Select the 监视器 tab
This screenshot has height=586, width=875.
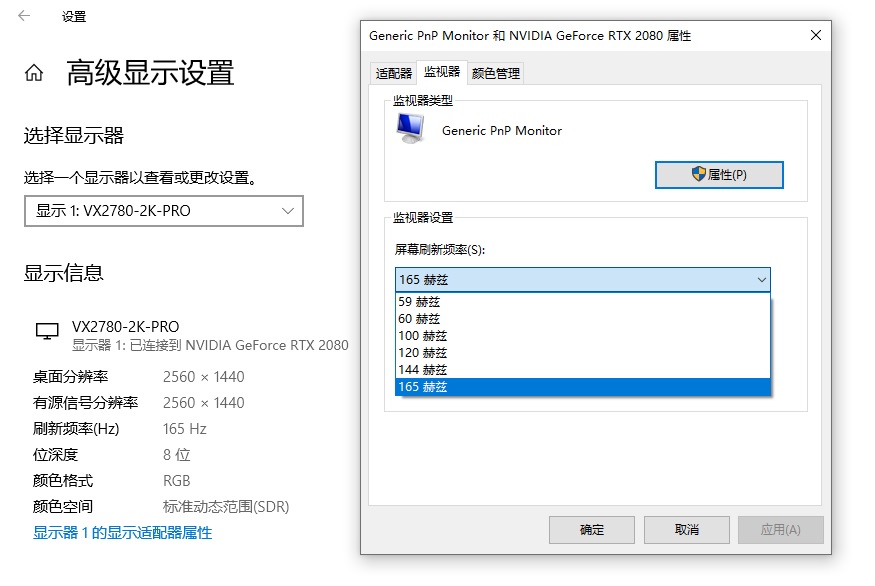coord(442,71)
